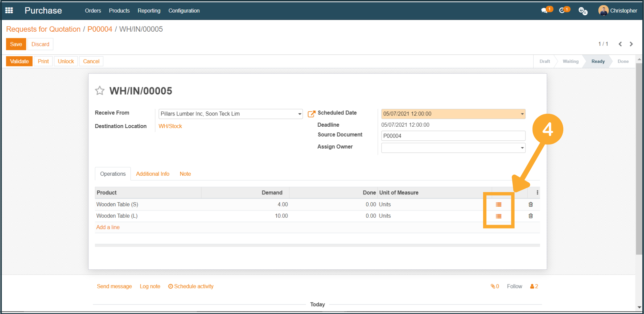Go to the next record arrow
The image size is (644, 314).
pos(631,44)
